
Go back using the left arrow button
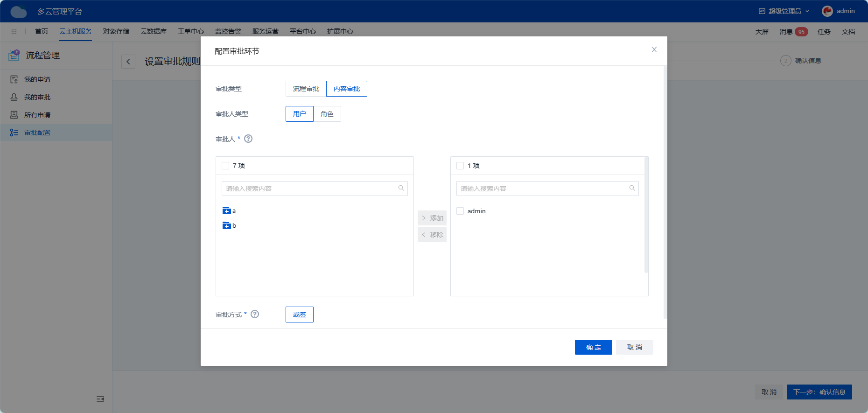click(128, 62)
